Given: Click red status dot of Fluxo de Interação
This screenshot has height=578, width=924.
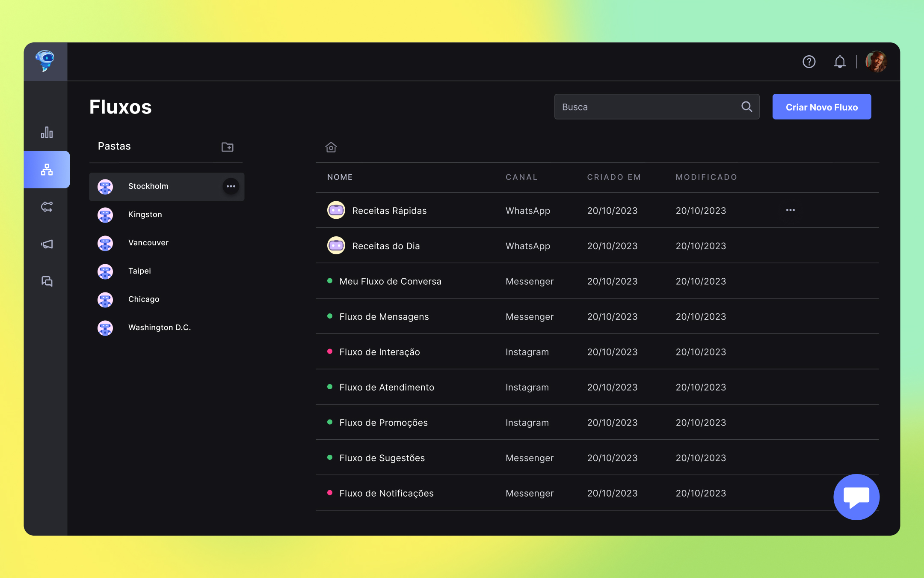Looking at the screenshot, I should pos(330,351).
